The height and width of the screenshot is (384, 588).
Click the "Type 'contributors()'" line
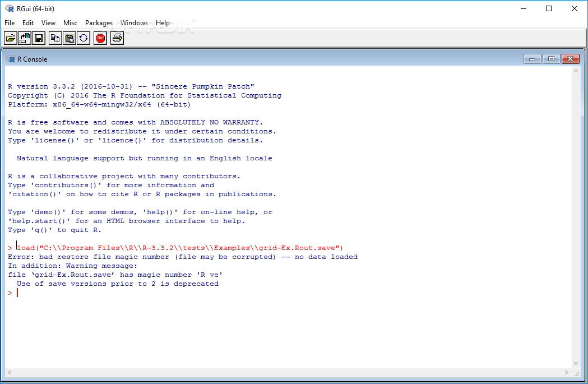(111, 185)
